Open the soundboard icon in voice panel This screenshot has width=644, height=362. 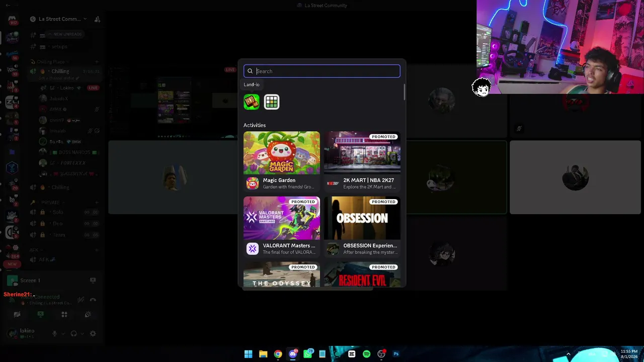[88, 314]
